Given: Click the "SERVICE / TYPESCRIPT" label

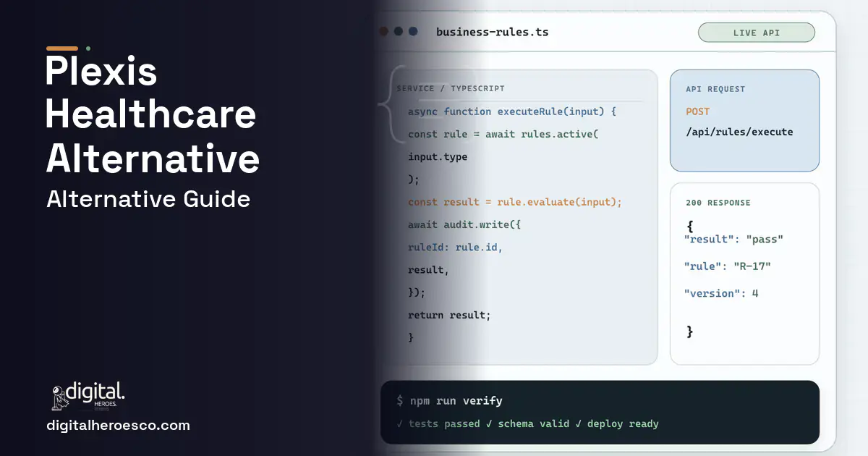Looking at the screenshot, I should pos(451,88).
